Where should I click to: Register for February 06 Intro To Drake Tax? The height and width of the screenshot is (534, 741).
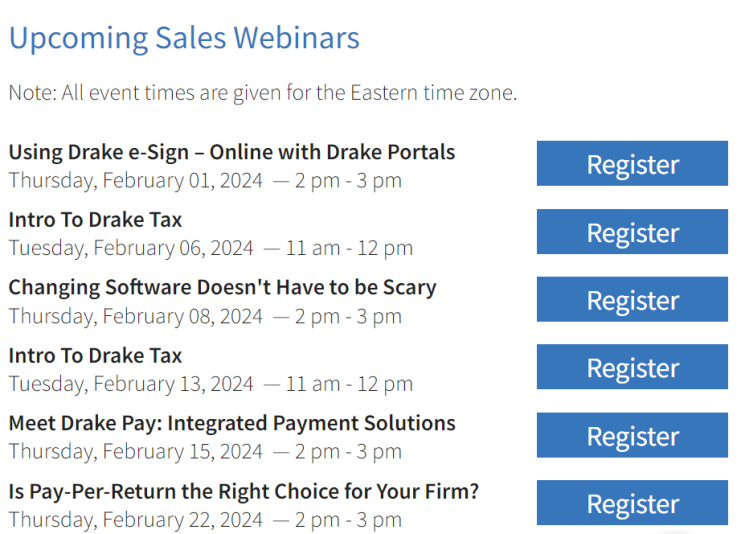tap(632, 232)
